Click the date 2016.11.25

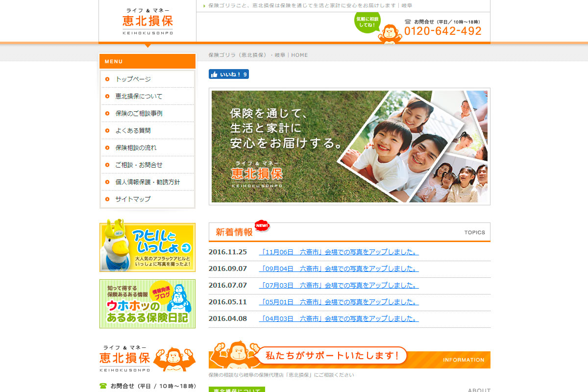pyautogui.click(x=228, y=252)
